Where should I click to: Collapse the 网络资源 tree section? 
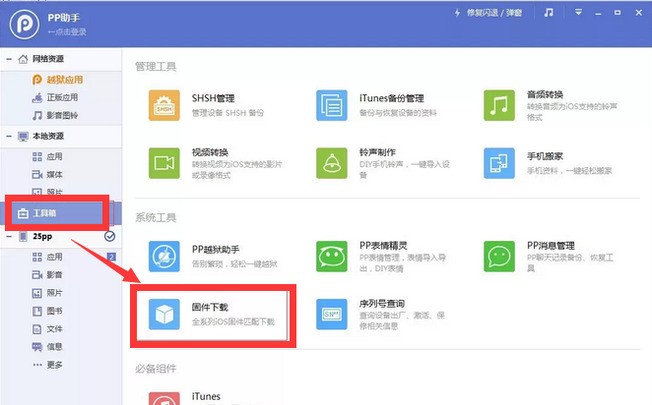9,59
